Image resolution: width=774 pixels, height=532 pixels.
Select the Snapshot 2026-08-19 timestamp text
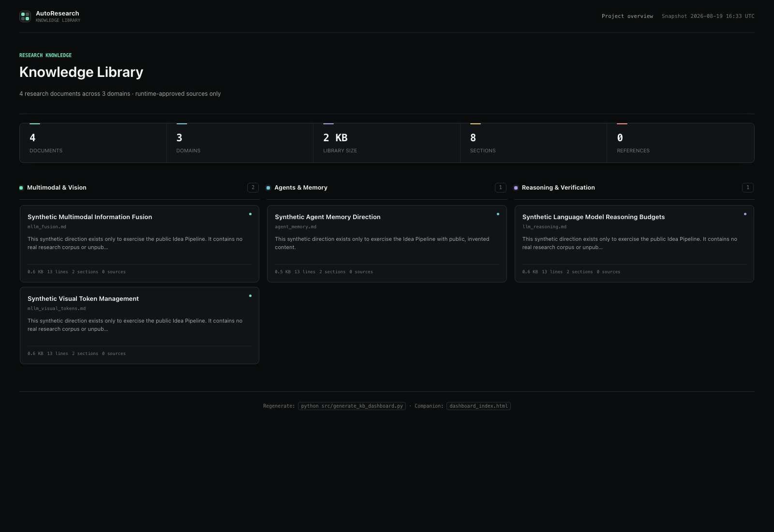(708, 16)
